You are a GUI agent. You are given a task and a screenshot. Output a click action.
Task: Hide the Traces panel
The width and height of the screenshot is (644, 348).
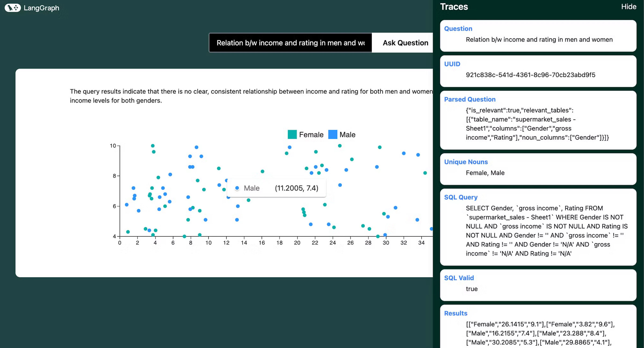click(x=629, y=7)
